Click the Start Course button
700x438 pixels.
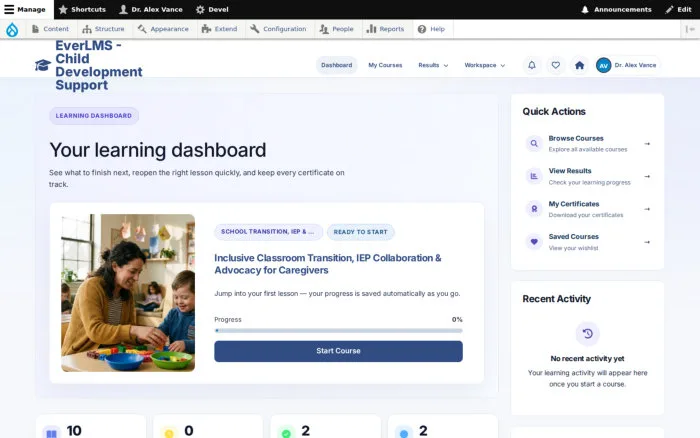coord(338,351)
